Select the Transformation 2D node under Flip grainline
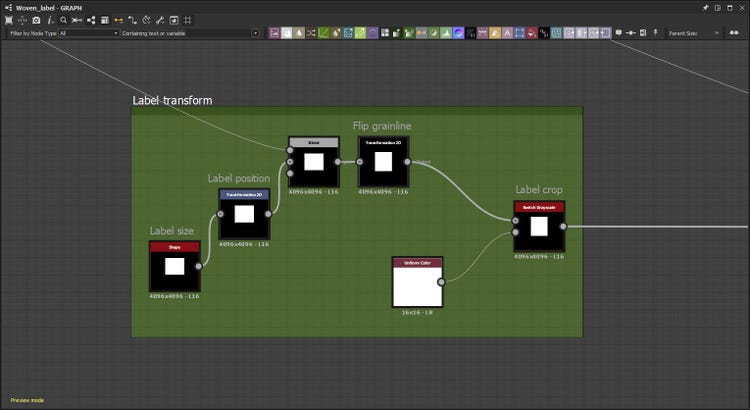 tap(383, 161)
